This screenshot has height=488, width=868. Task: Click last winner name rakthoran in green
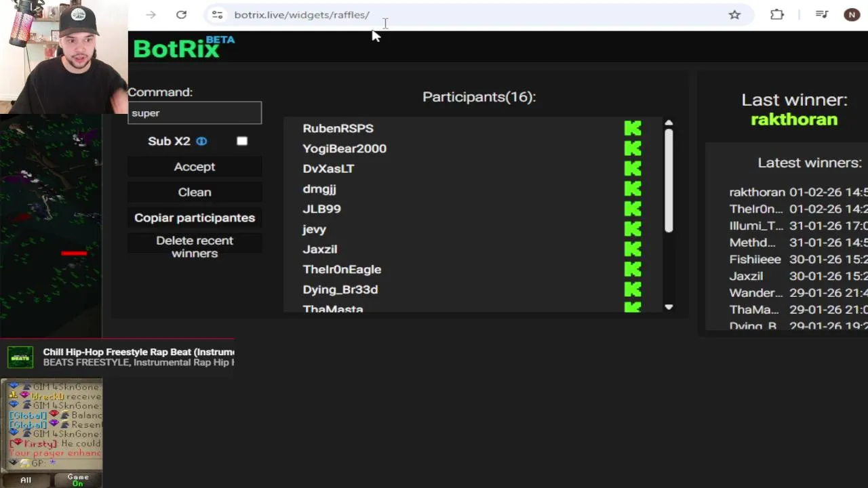point(794,120)
